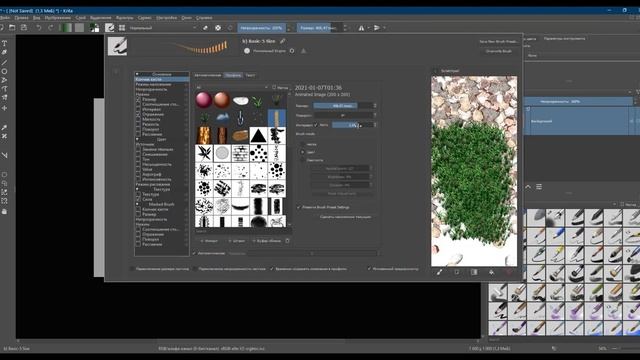This screenshot has width=640, height=360.
Task: Toggle the Отражение checkbox in the list
Action: [138, 114]
